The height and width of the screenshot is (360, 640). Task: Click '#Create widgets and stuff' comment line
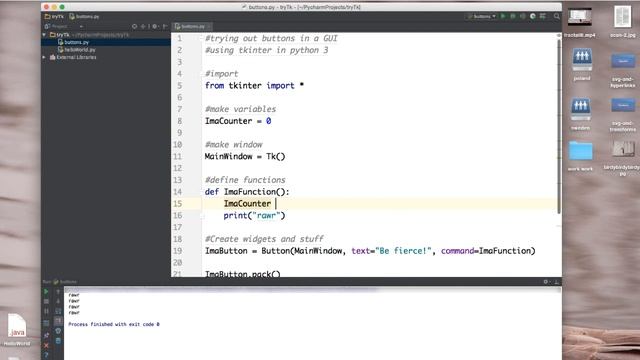click(x=264, y=239)
